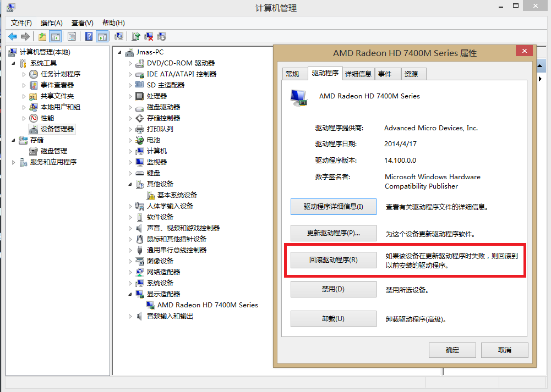The image size is (551, 392).
Task: Click the 打印队列 printer icon
Action: point(140,129)
